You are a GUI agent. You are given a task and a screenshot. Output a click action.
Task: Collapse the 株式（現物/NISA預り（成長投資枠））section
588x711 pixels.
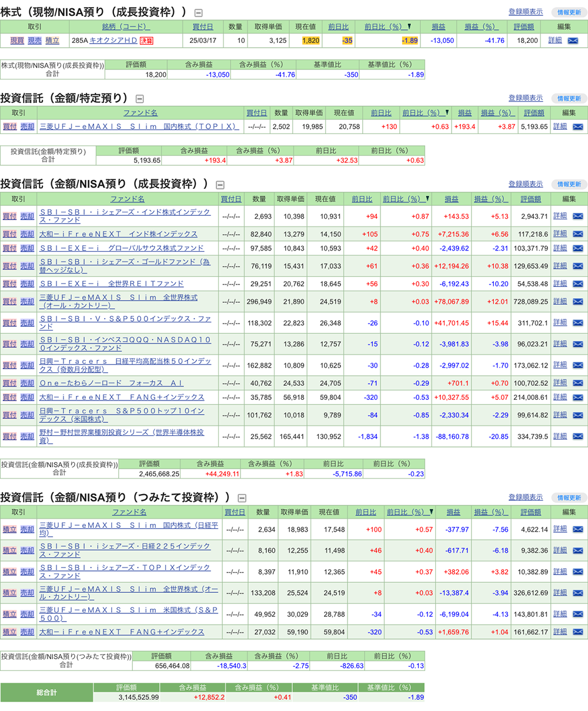[199, 13]
